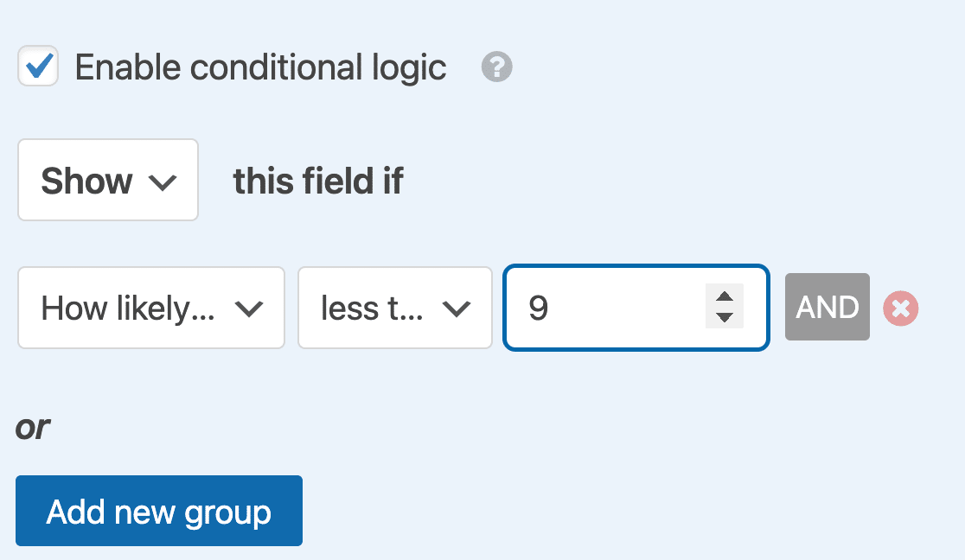The height and width of the screenshot is (560, 965).
Task: Focus the number input containing 9
Action: (x=605, y=308)
